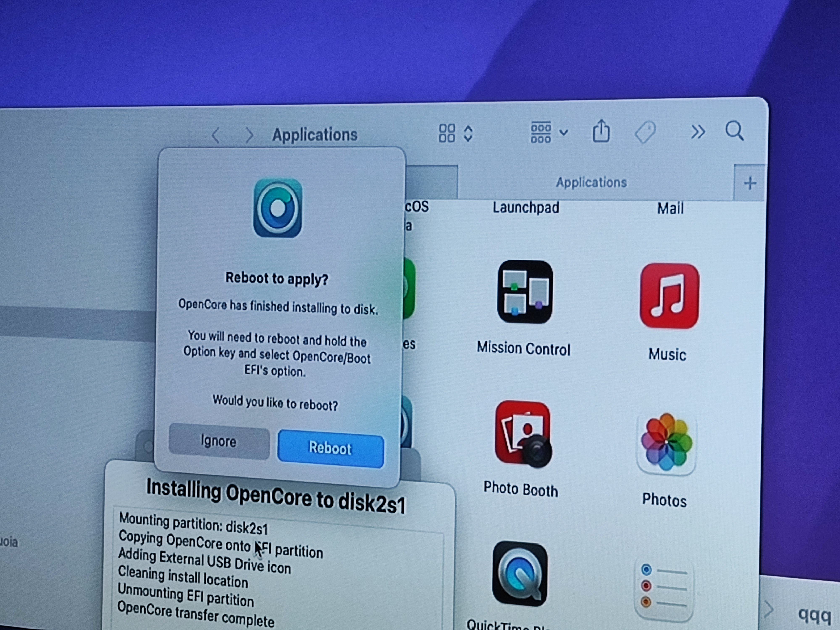The height and width of the screenshot is (630, 840).
Task: Open the Tags icon in the toolbar
Action: pyautogui.click(x=645, y=132)
